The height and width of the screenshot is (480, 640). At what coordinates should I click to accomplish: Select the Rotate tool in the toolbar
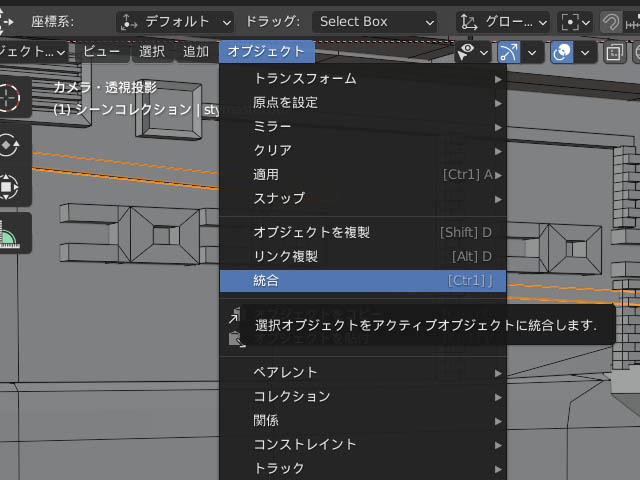pos(9,144)
